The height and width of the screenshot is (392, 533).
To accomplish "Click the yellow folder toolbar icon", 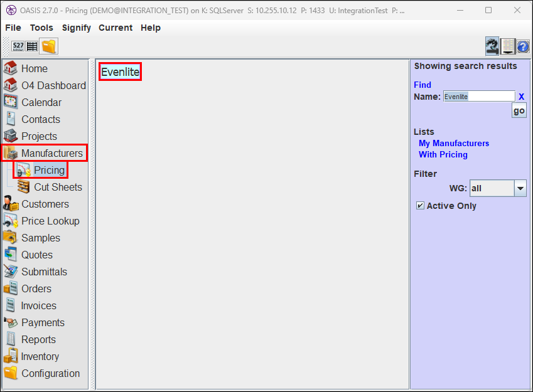I will pos(49,46).
